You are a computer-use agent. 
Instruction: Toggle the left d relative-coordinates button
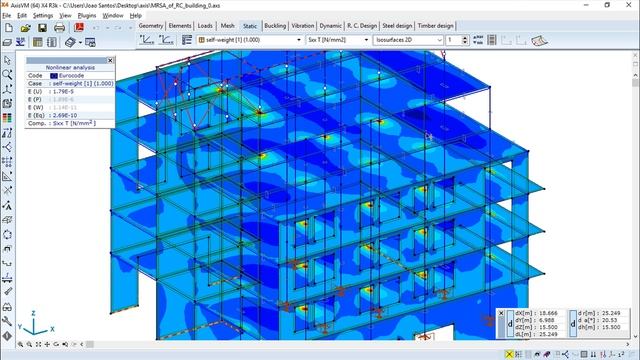pyautogui.click(x=510, y=324)
